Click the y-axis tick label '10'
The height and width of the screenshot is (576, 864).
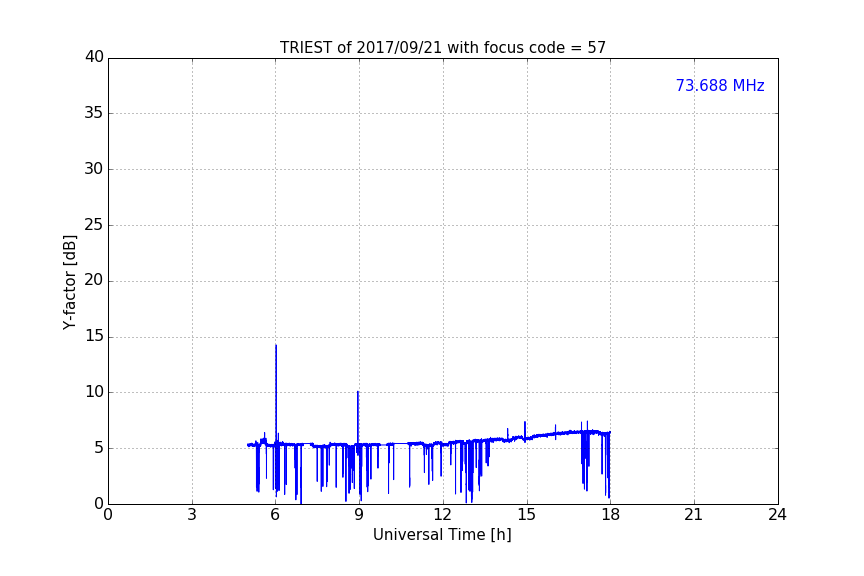click(x=94, y=392)
